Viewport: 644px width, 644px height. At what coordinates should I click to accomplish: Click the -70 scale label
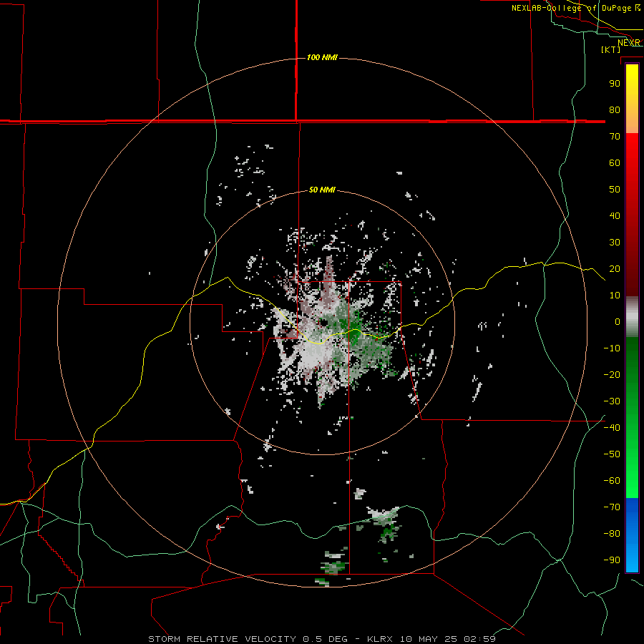[x=612, y=507]
